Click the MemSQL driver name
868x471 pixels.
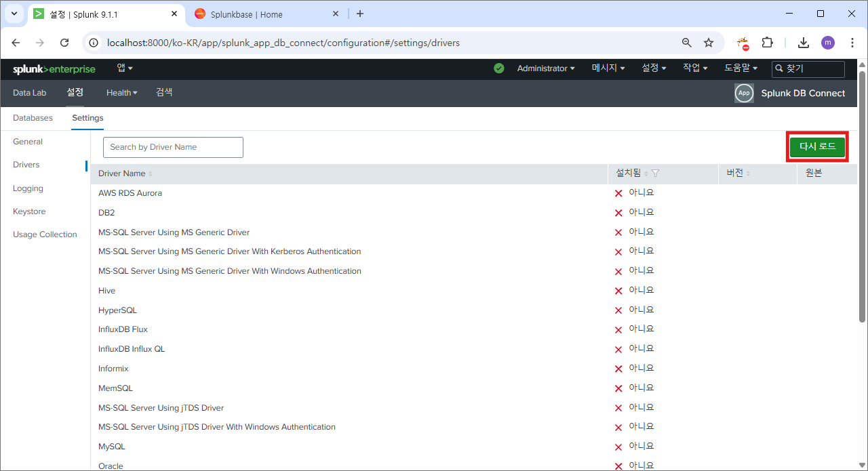click(115, 388)
